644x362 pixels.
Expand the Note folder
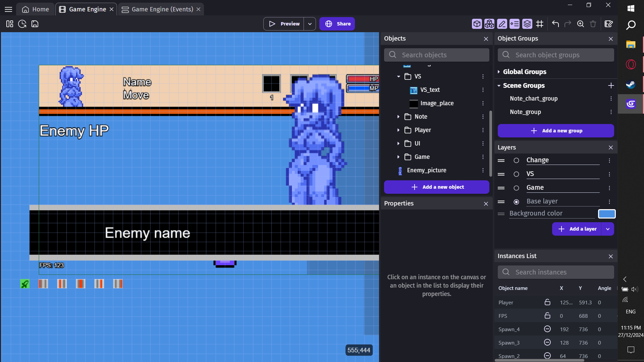tap(398, 117)
